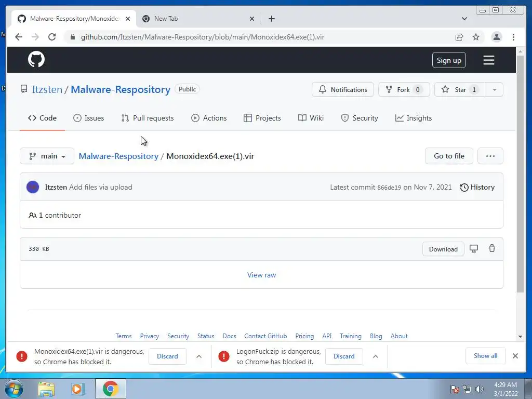The image size is (532, 399).
Task: Click the Itzsten user avatar
Action: coord(33,187)
